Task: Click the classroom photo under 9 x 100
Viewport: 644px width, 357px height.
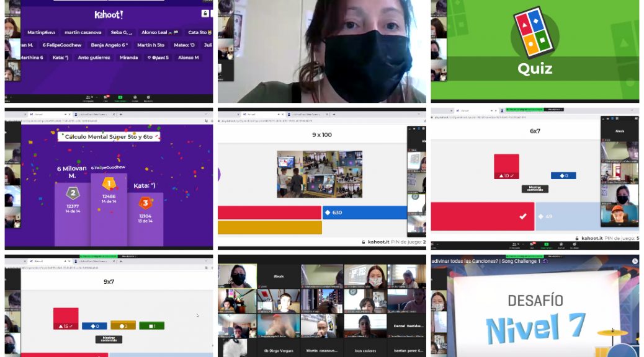Action: click(x=319, y=174)
